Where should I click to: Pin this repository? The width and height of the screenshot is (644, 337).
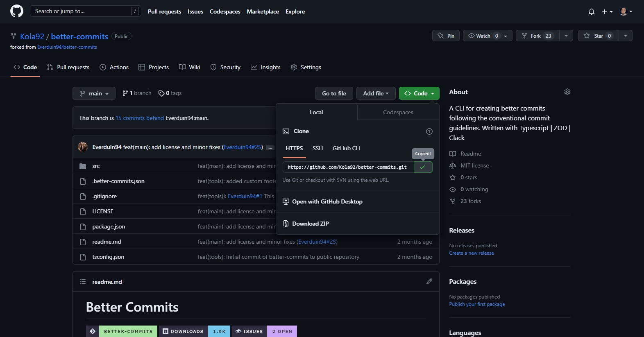446,36
